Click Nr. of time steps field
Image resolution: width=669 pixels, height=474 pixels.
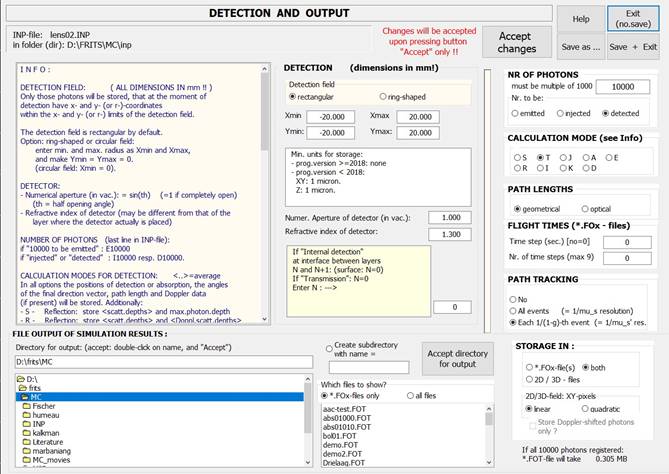[627, 258]
